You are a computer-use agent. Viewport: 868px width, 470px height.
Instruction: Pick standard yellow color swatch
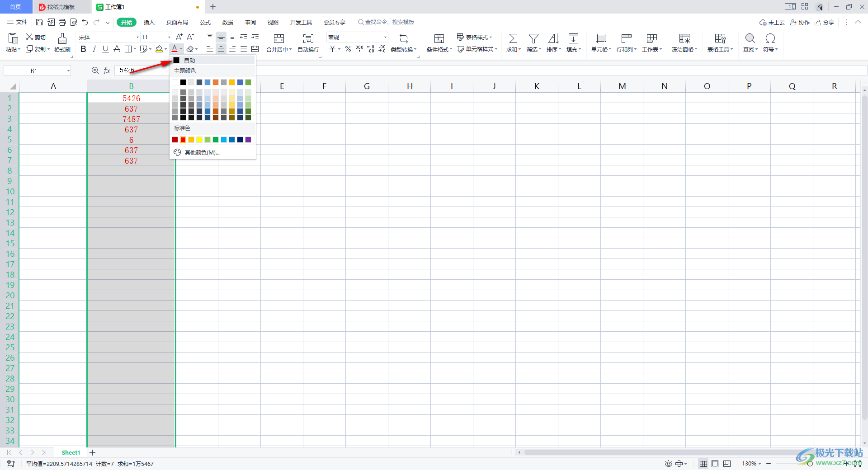pos(199,140)
